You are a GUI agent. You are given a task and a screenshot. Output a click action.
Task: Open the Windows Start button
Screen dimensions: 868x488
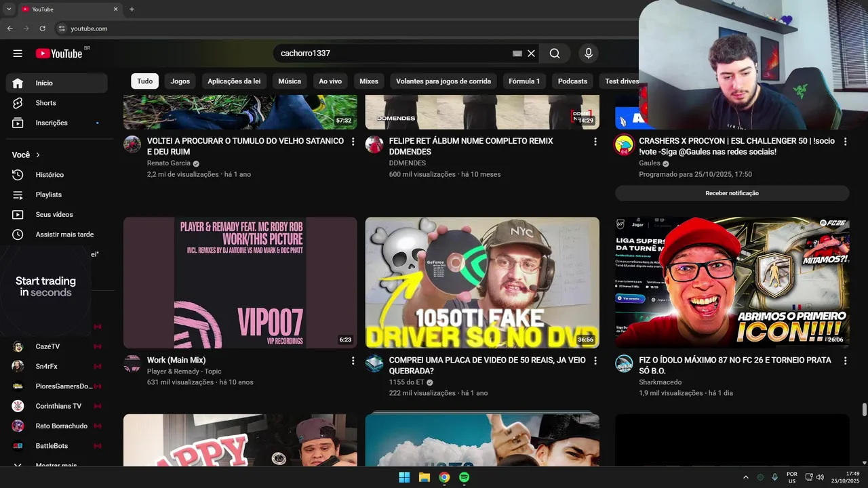tap(404, 477)
